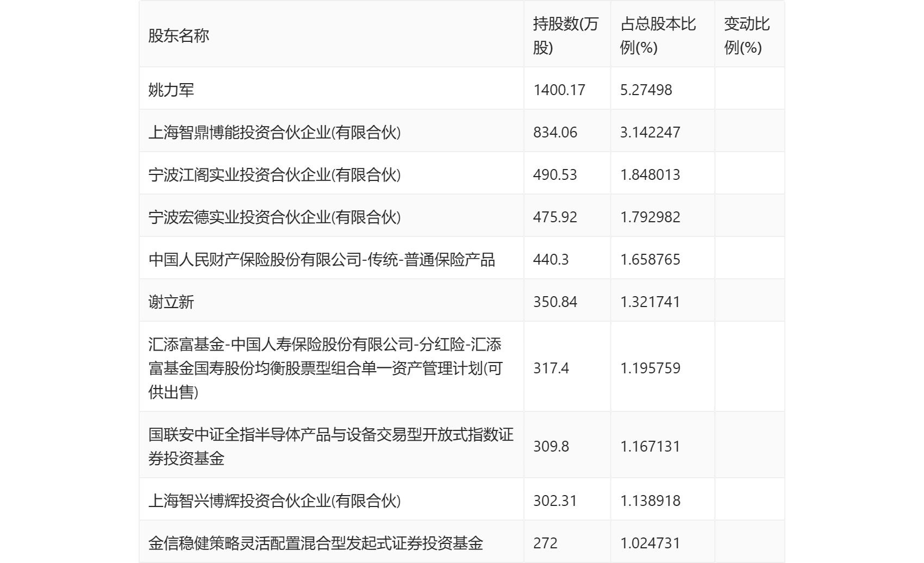Click the 汇添富基金-中国人寿保险 shareholder name
Screen dimensions: 924x563
(326, 368)
